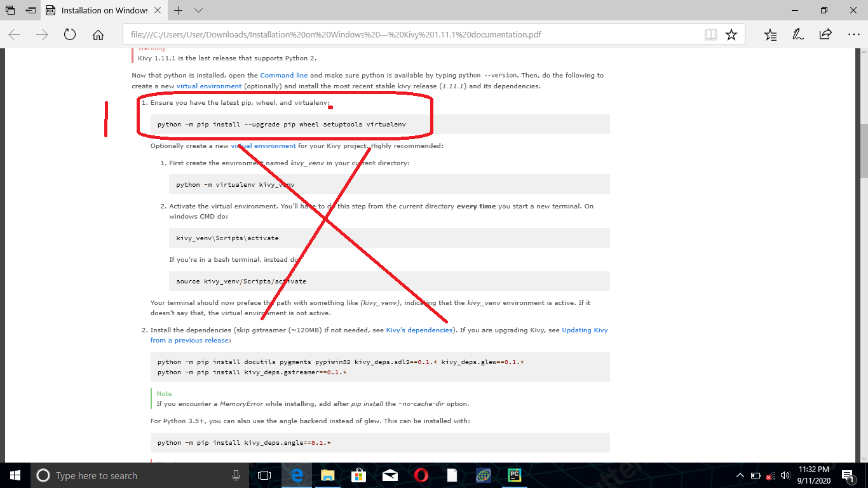Refresh the PDF page
This screenshot has height=488, width=868.
coord(69,35)
